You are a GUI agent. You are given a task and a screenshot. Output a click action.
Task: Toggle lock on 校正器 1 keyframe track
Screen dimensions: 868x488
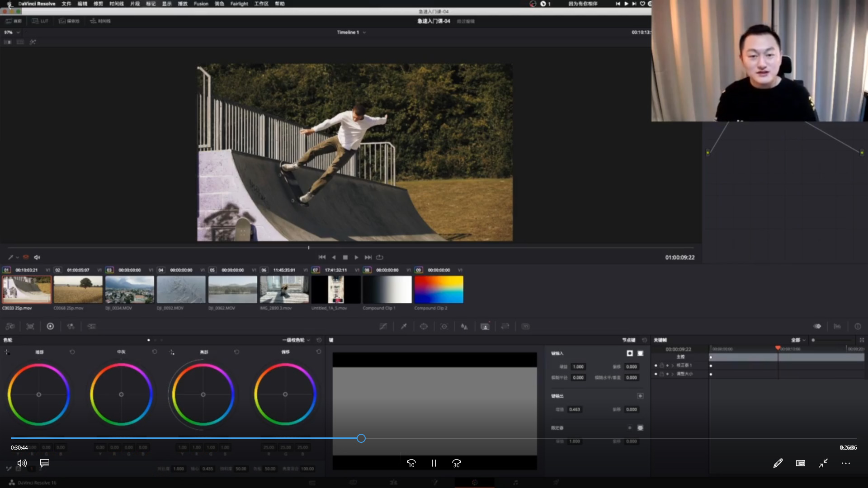click(662, 366)
